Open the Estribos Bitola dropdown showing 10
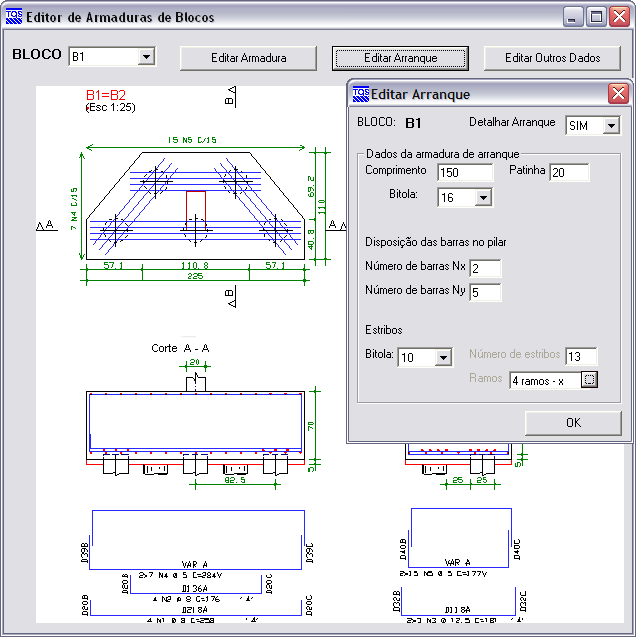636x637 pixels. coord(443,357)
